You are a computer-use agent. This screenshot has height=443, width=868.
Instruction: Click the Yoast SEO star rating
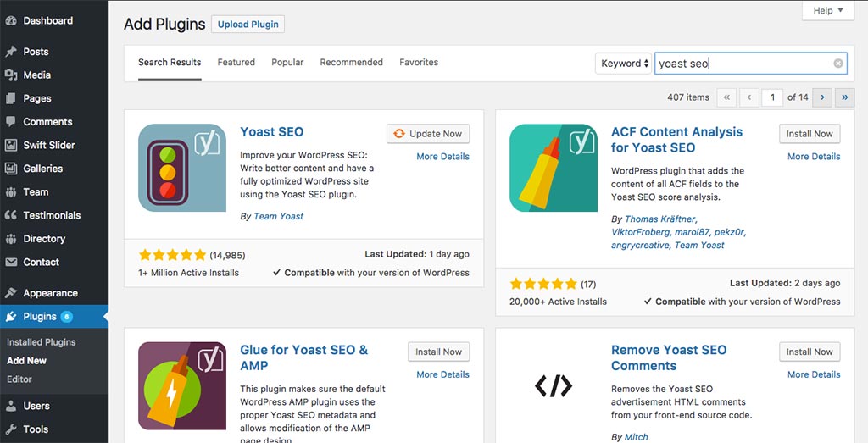coord(172,255)
